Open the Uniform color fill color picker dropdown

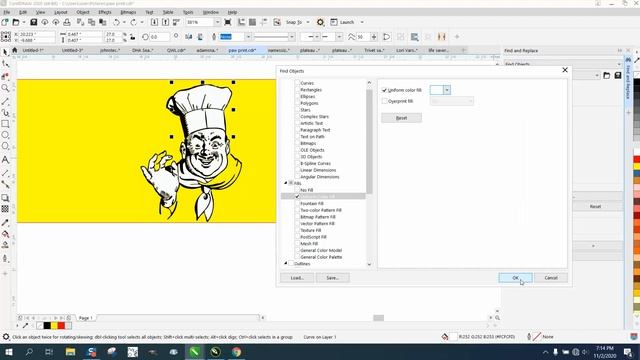[x=447, y=90]
